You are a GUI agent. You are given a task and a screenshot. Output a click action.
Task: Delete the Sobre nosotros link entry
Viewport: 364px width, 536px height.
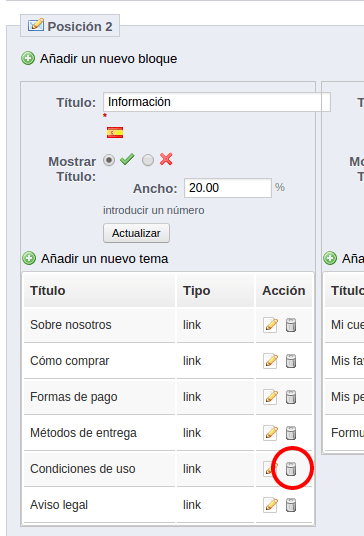coord(291,325)
